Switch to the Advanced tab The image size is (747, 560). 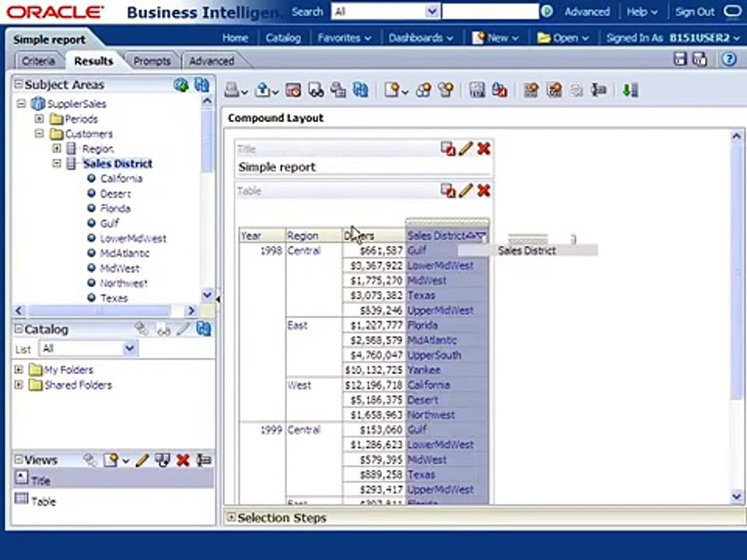click(x=212, y=61)
